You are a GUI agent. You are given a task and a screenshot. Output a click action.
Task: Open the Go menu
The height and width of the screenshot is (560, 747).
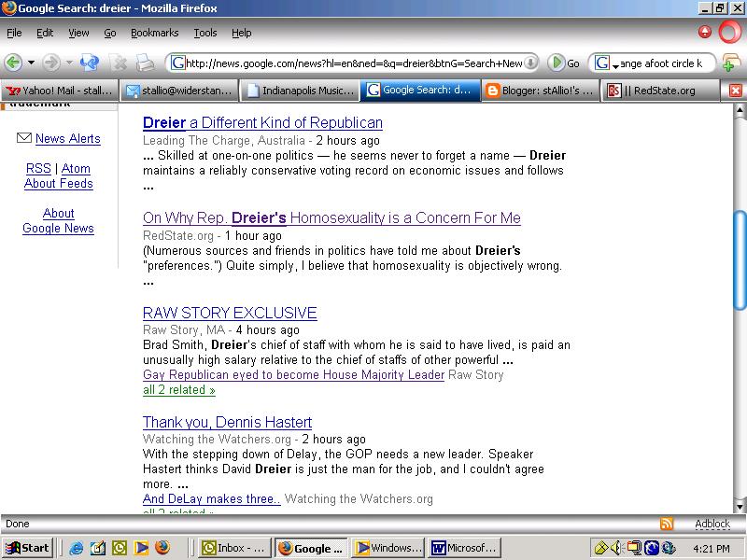[110, 33]
